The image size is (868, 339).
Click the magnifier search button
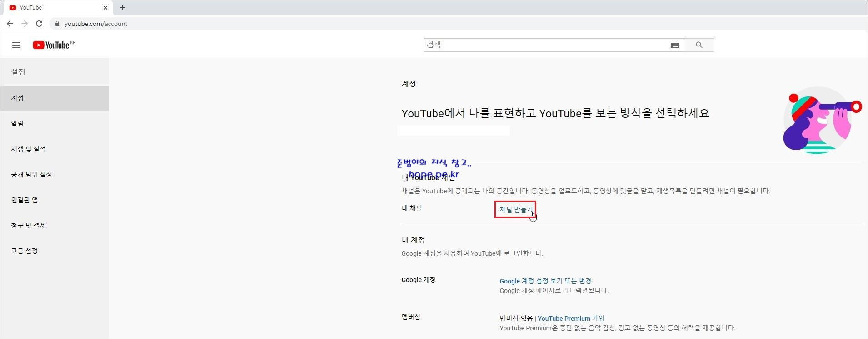[x=699, y=45]
